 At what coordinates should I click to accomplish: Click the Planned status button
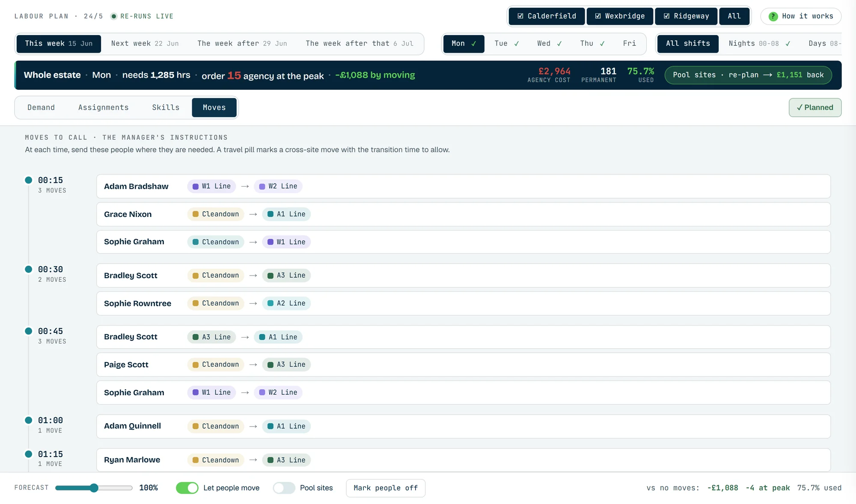[x=815, y=107]
